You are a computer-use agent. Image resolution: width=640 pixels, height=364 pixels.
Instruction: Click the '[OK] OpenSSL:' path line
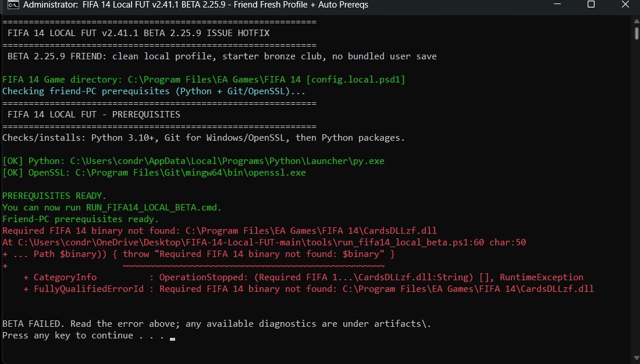click(x=154, y=173)
